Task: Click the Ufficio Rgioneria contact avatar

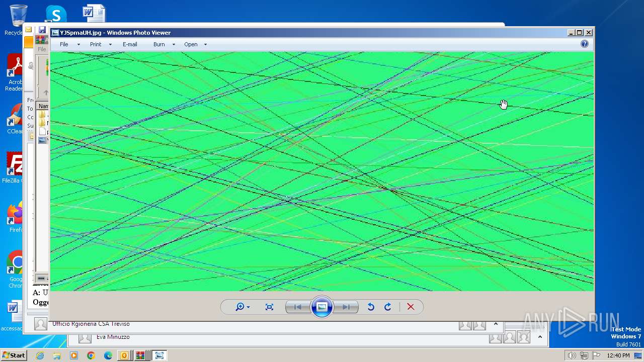Action: (x=41, y=324)
